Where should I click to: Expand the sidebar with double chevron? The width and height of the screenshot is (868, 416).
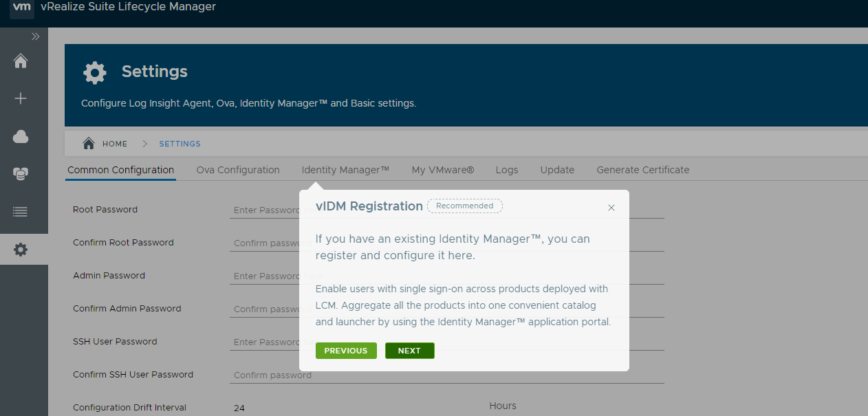pos(36,36)
